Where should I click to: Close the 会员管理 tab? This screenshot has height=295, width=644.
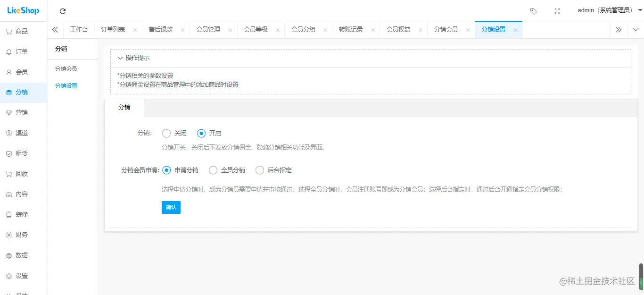coord(230,30)
